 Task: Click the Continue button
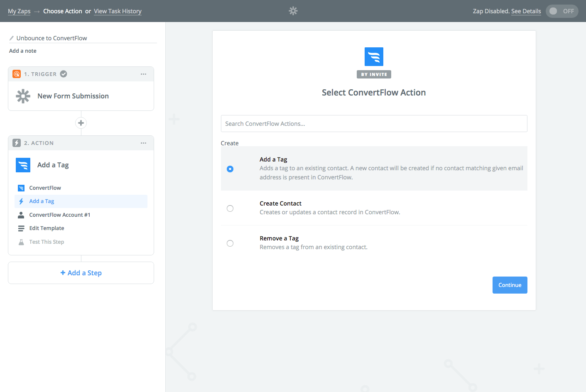[510, 285]
